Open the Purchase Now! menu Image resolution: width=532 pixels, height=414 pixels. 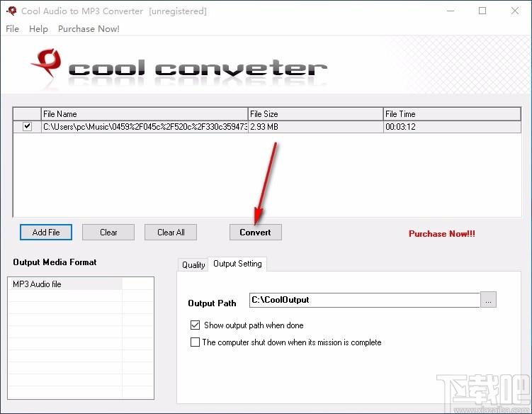point(89,29)
